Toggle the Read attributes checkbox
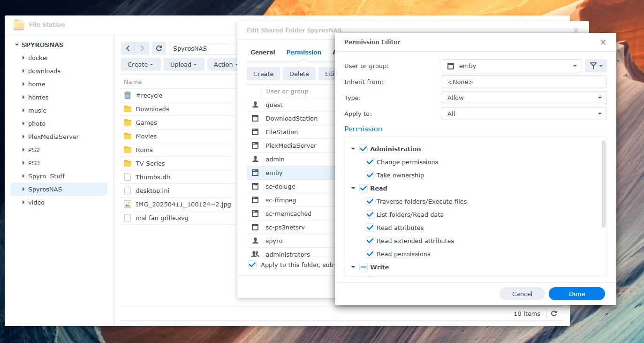The width and height of the screenshot is (644, 343). click(x=370, y=228)
